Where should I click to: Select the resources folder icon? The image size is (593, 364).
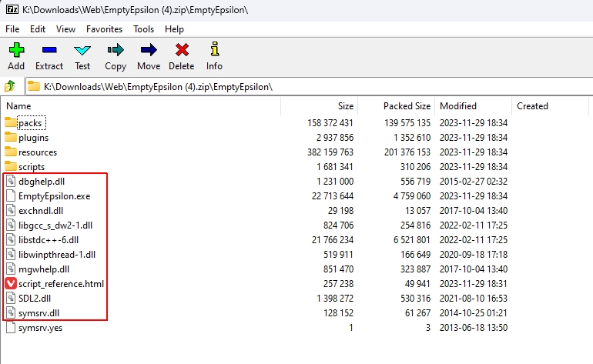11,152
